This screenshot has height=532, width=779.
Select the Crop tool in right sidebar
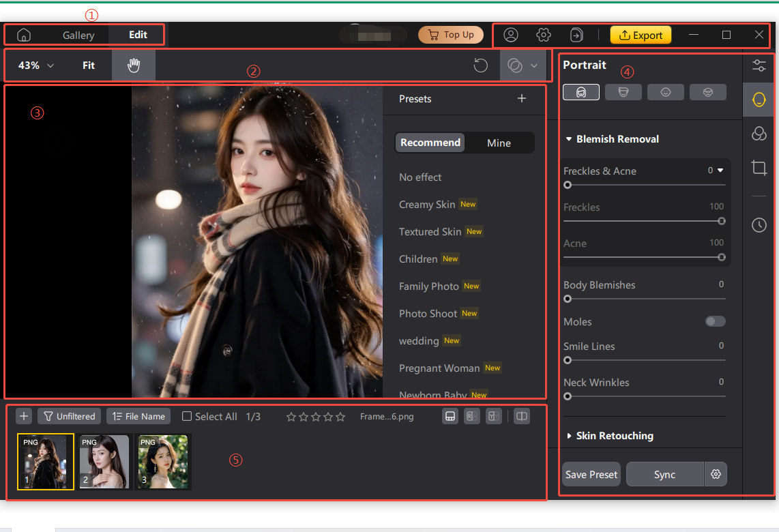click(x=759, y=168)
